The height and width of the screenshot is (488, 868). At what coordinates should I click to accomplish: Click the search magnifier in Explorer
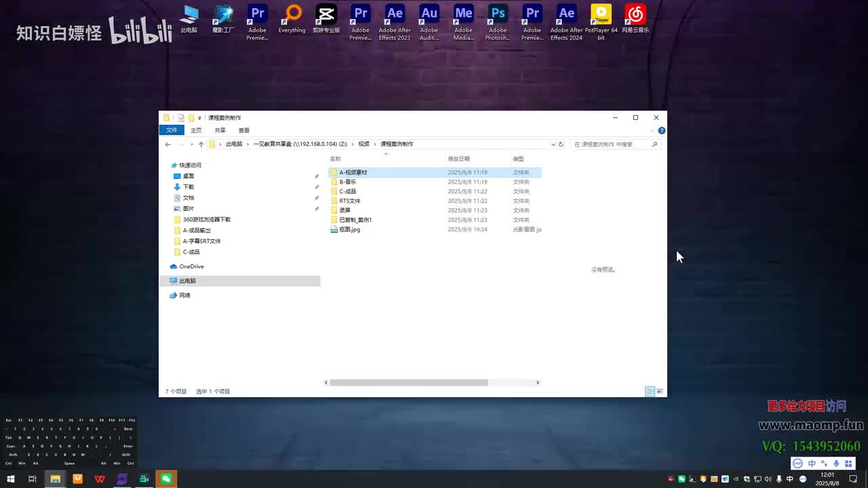pyautogui.click(x=654, y=144)
